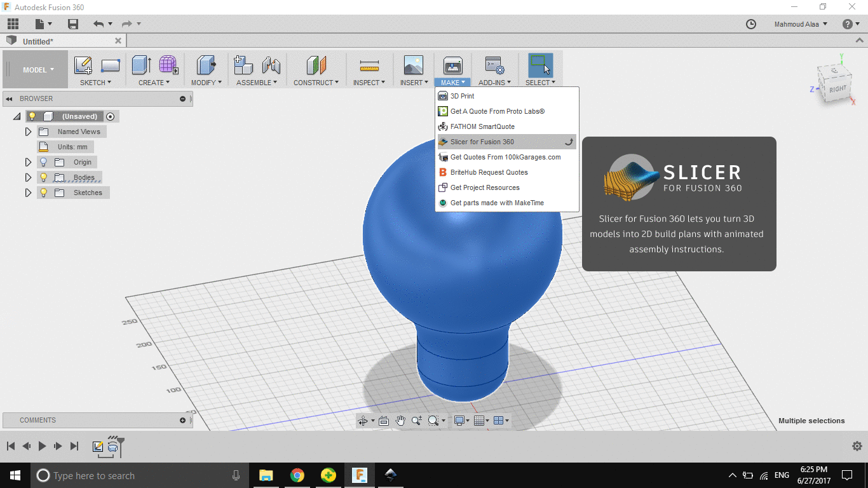Activate the Unsaved component radio button
The width and height of the screenshot is (868, 488).
pos(111,116)
